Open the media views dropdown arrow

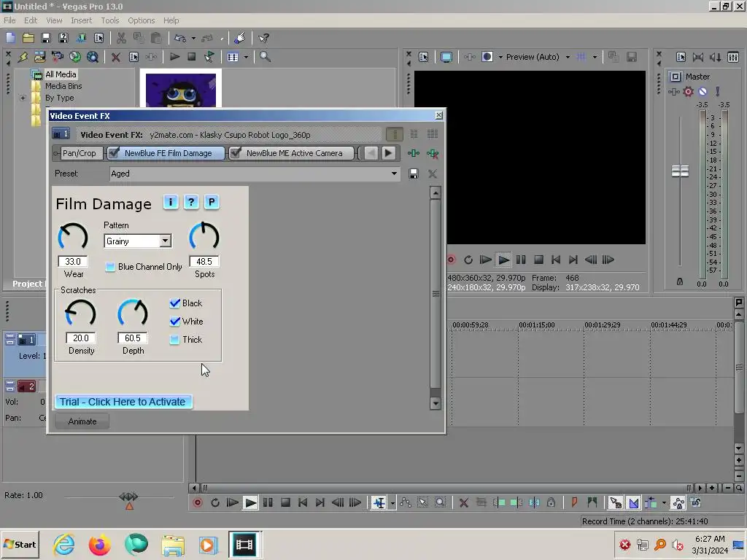[x=246, y=57]
